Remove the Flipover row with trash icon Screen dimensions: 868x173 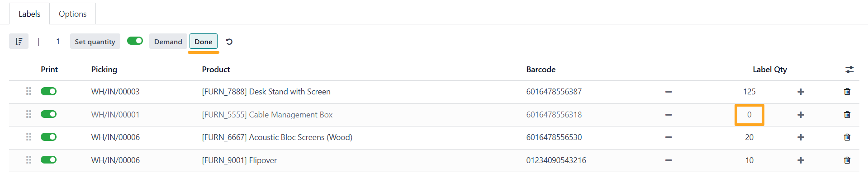pyautogui.click(x=847, y=160)
